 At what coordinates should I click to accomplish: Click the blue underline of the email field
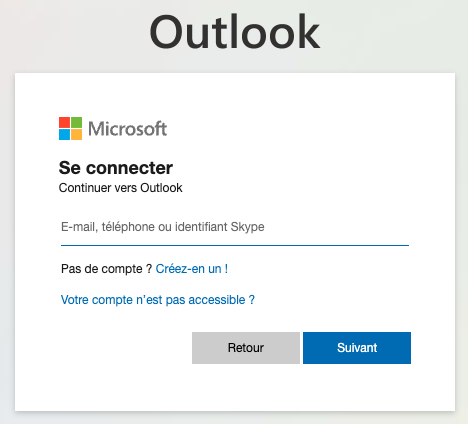tap(235, 245)
